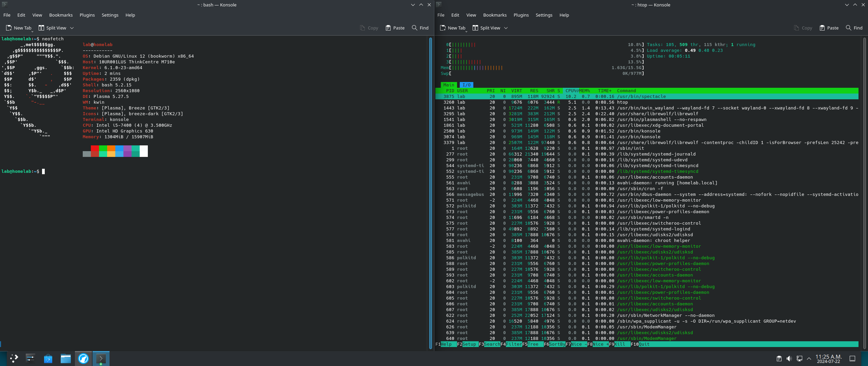Open the network connections tray icon

click(799, 359)
